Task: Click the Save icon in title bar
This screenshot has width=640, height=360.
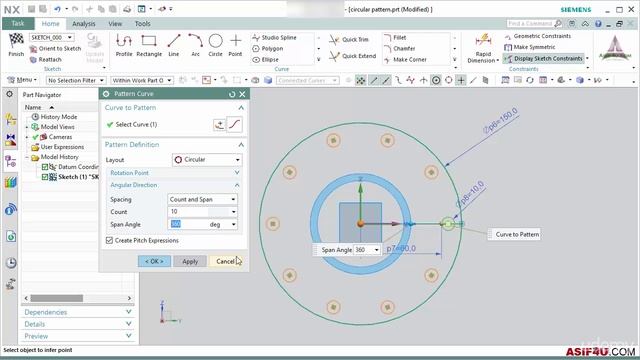Action: click(x=31, y=9)
